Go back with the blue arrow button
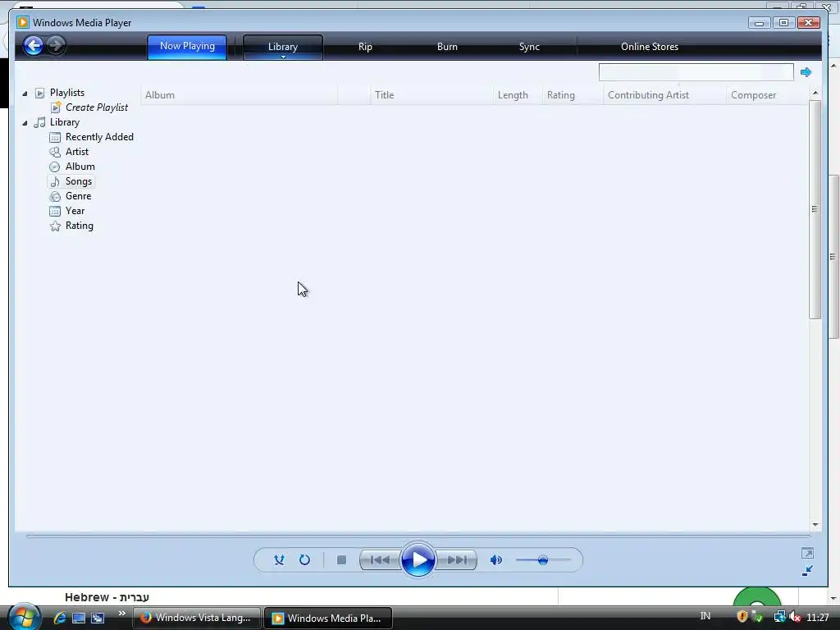The height and width of the screenshot is (630, 840). coord(33,46)
